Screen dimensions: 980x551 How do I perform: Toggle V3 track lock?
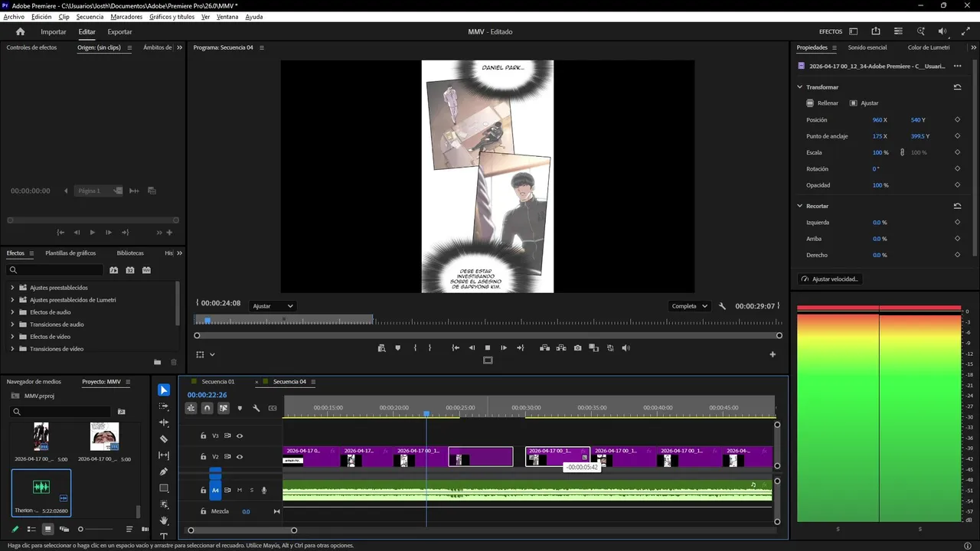click(203, 436)
